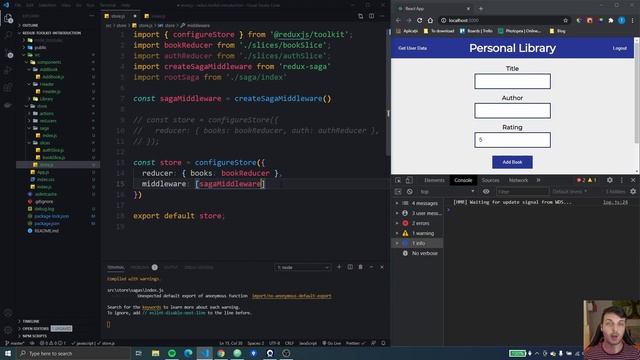Open Microsoft Edge from the taskbar

[x=188, y=353]
